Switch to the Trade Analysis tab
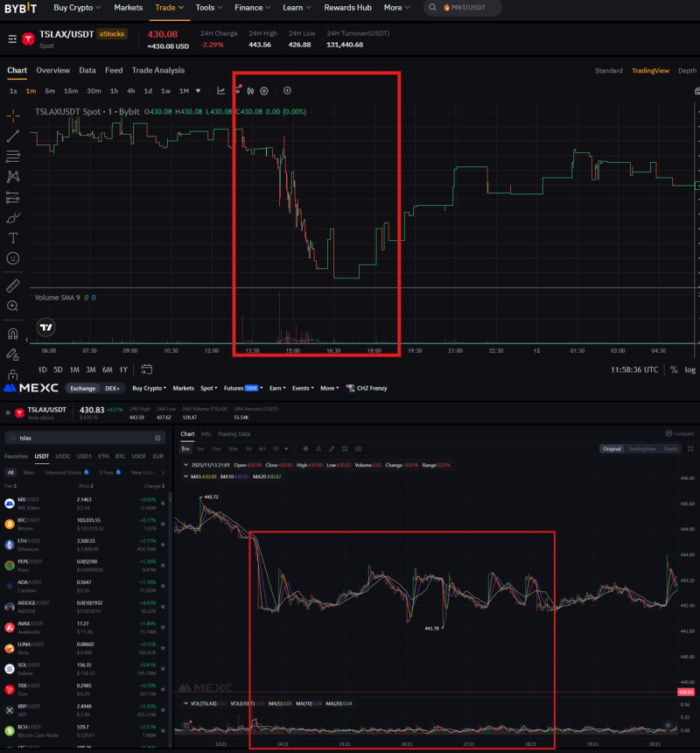 [x=157, y=70]
